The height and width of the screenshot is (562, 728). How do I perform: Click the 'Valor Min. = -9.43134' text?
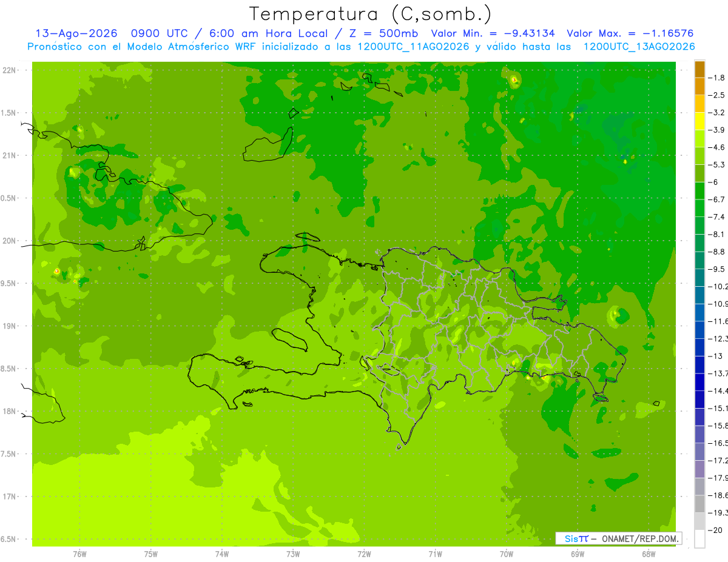[x=493, y=33]
